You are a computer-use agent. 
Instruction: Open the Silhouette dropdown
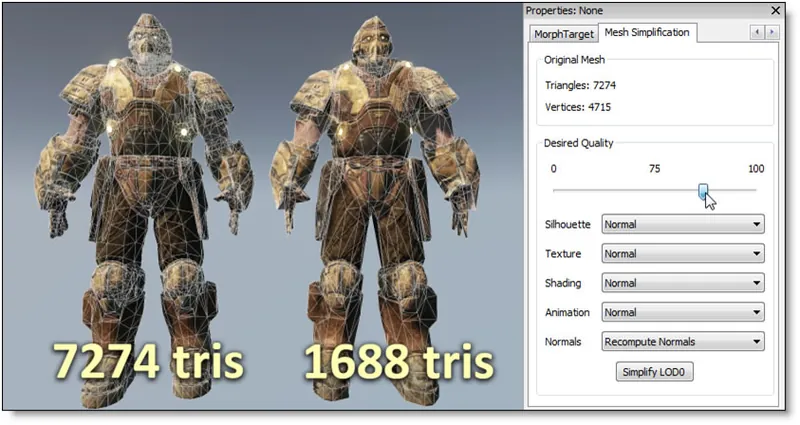(x=683, y=224)
